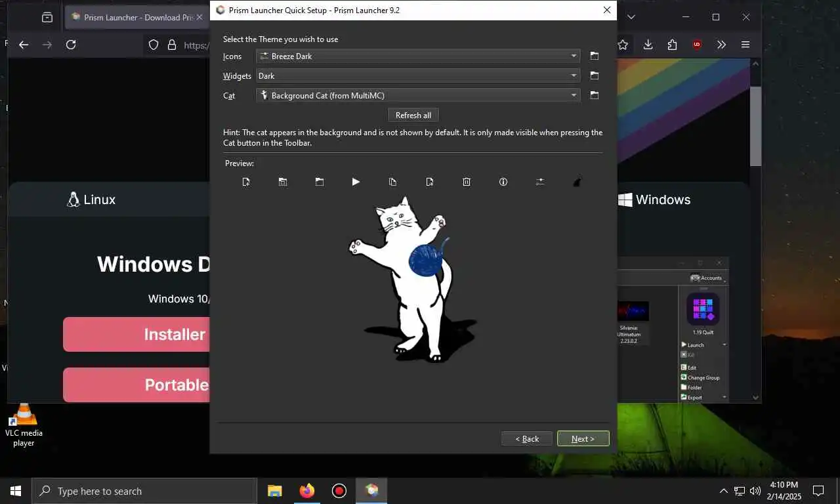This screenshot has width=840, height=504.
Task: Click the about info preview icon
Action: point(503,182)
